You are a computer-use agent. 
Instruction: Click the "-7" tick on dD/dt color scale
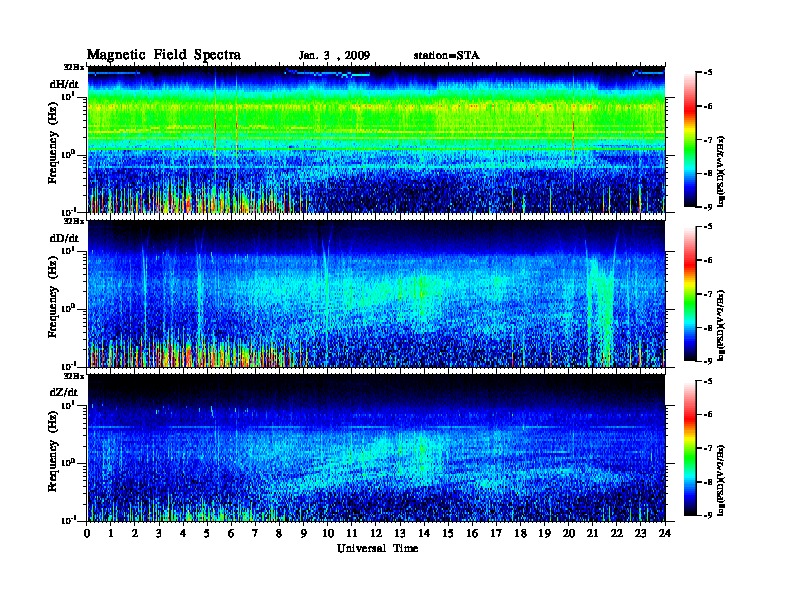click(x=709, y=294)
